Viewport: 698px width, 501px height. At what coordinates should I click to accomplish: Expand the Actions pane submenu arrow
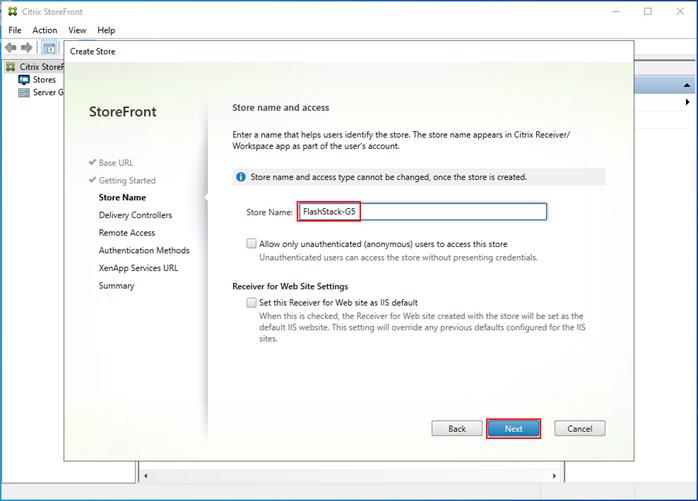click(x=688, y=102)
